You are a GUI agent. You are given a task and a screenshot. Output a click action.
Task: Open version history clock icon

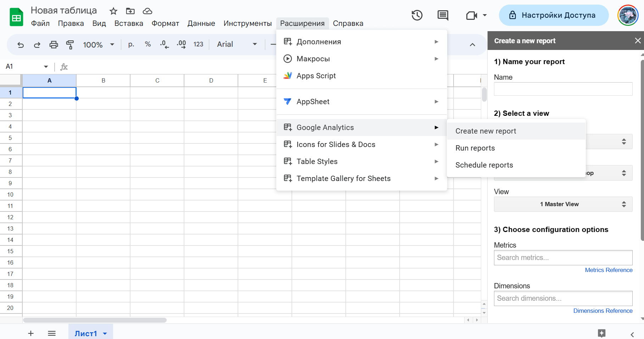(x=417, y=15)
